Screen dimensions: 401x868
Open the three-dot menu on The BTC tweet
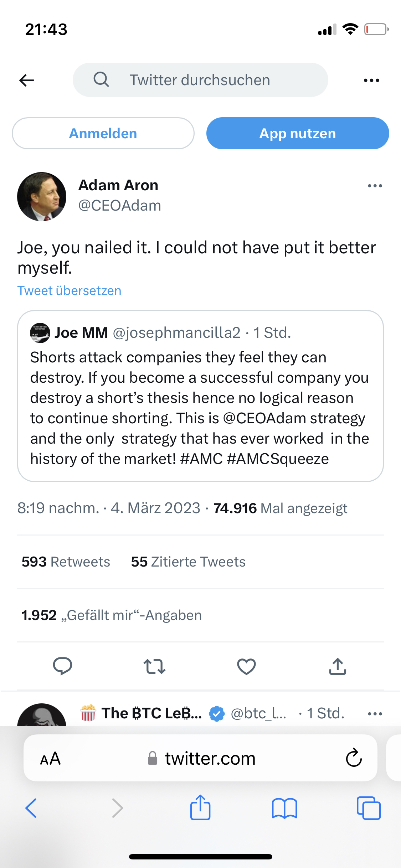click(375, 713)
